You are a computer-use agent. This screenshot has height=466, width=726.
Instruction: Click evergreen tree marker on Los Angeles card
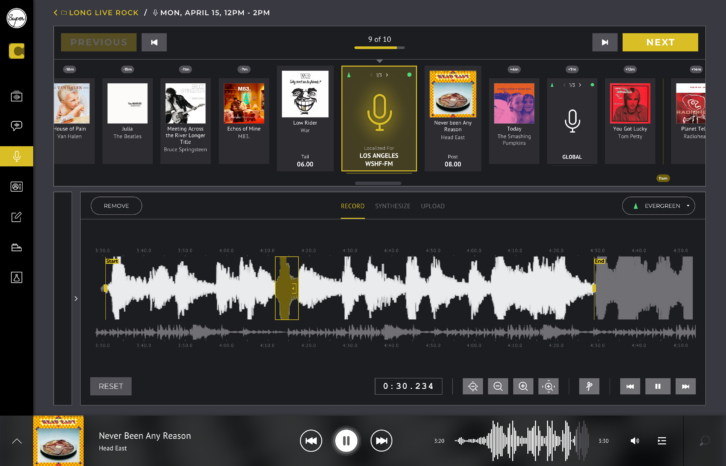click(349, 75)
